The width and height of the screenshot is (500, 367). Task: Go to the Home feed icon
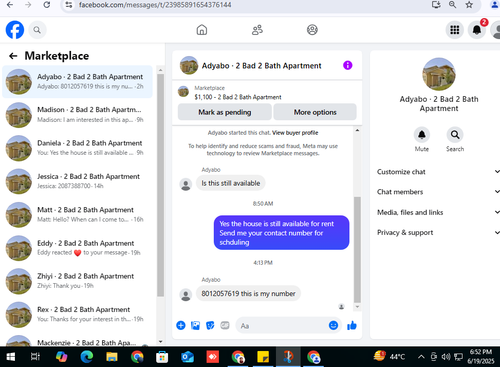click(x=202, y=30)
